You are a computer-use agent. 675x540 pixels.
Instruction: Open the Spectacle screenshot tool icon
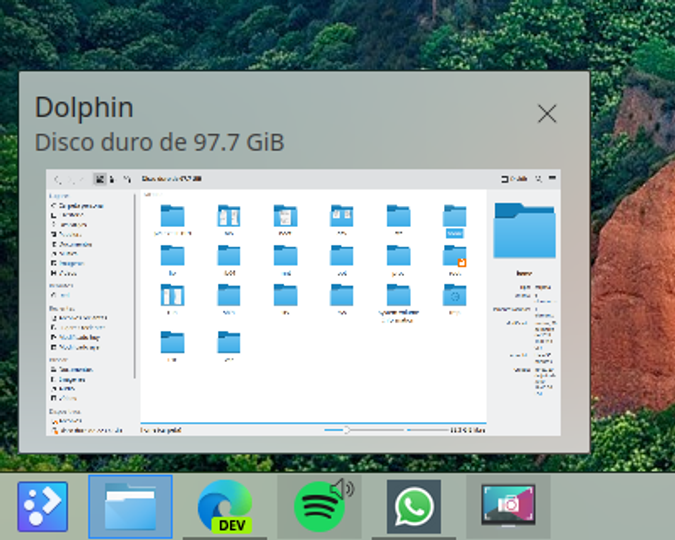click(508, 505)
